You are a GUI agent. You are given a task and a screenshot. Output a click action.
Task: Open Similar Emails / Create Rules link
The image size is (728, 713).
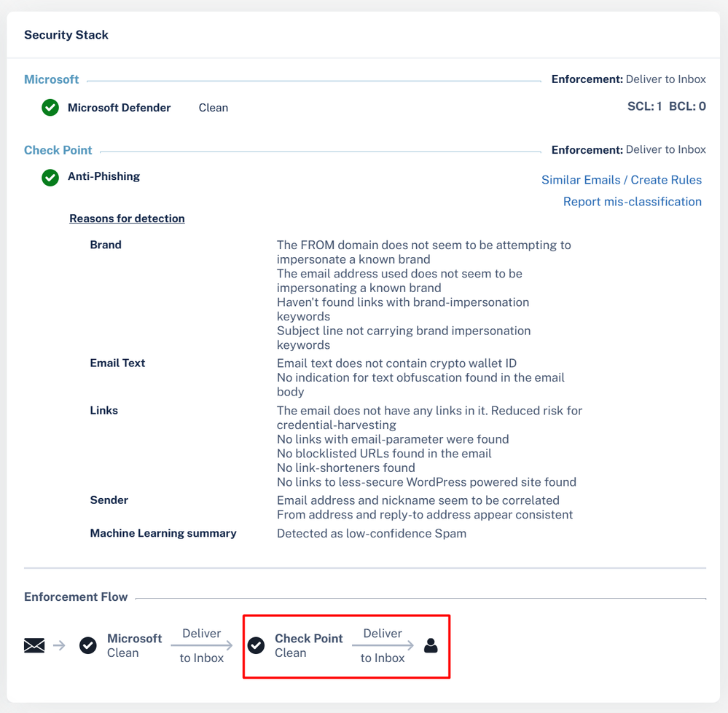click(621, 180)
